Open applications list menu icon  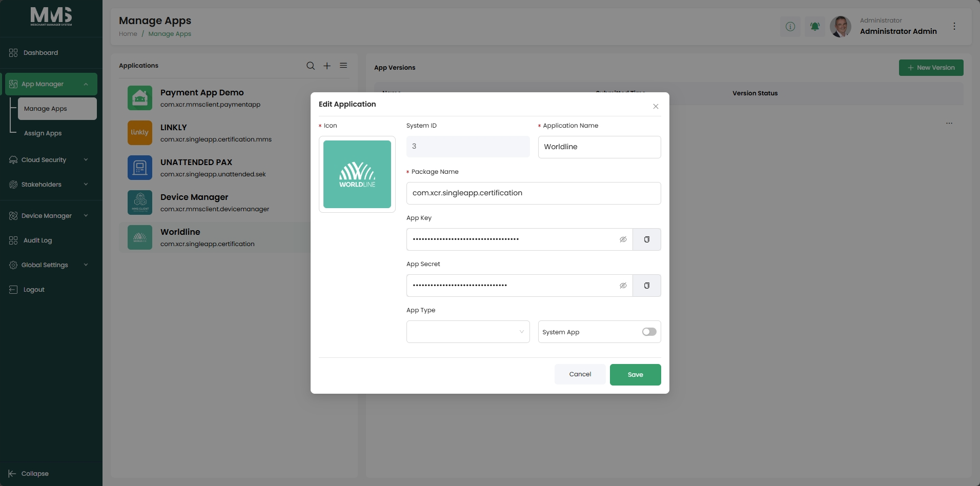(x=343, y=66)
